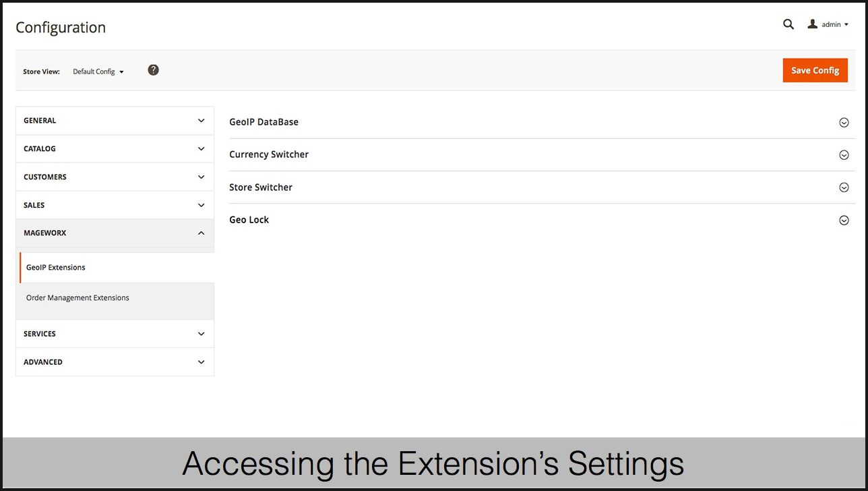Screen dimensions: 868x491
Task: Expand the Geo Lock circle arrow icon
Action: (844, 220)
